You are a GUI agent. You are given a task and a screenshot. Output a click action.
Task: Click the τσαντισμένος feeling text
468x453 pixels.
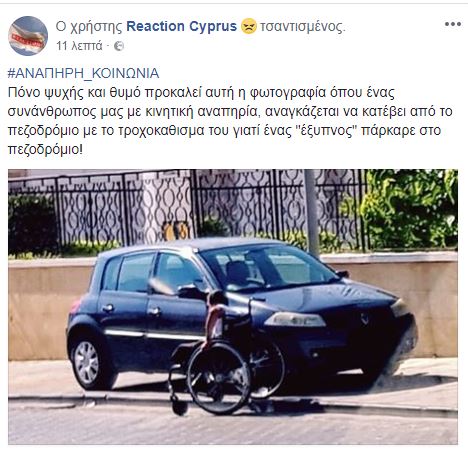(303, 26)
